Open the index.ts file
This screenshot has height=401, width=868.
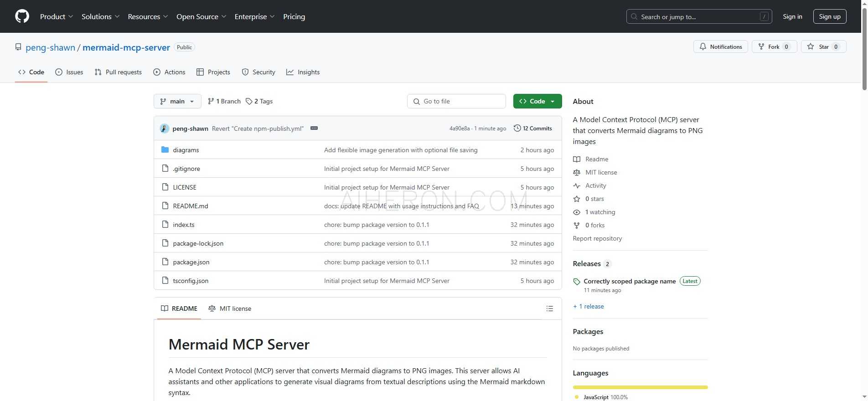tap(184, 225)
